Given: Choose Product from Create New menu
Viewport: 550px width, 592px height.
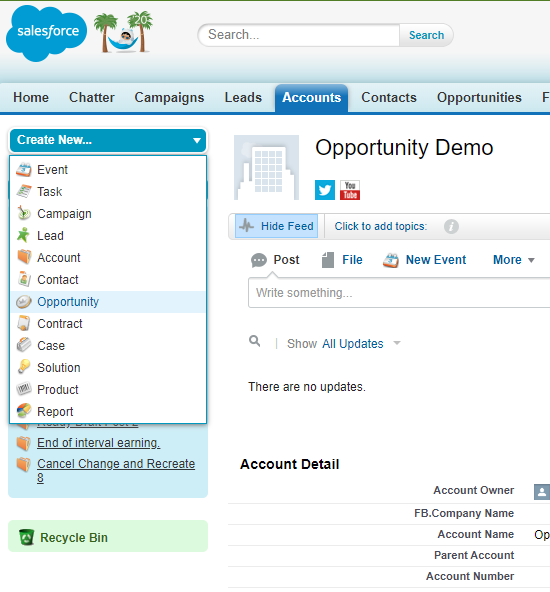Looking at the screenshot, I should [108, 389].
